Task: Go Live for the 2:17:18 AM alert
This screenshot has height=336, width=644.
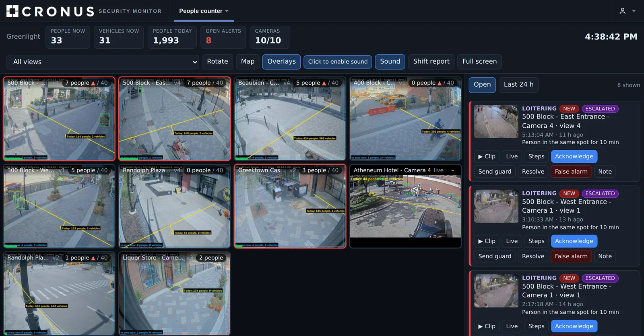Action: pyautogui.click(x=512, y=326)
